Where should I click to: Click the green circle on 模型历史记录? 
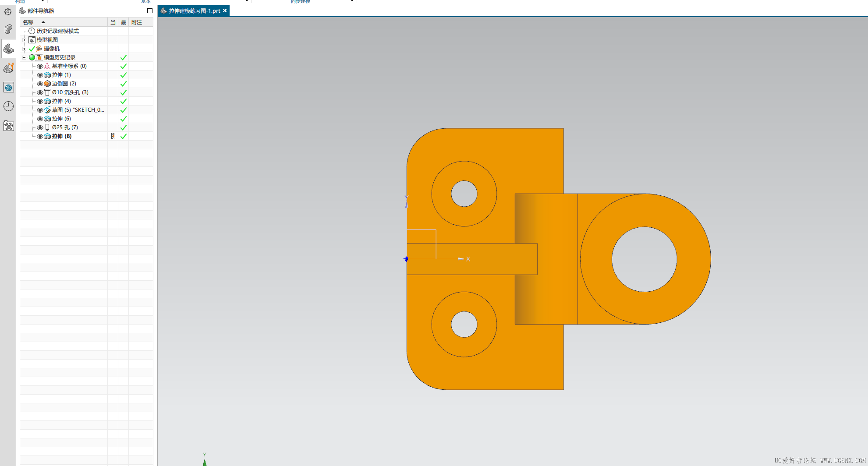pyautogui.click(x=32, y=57)
